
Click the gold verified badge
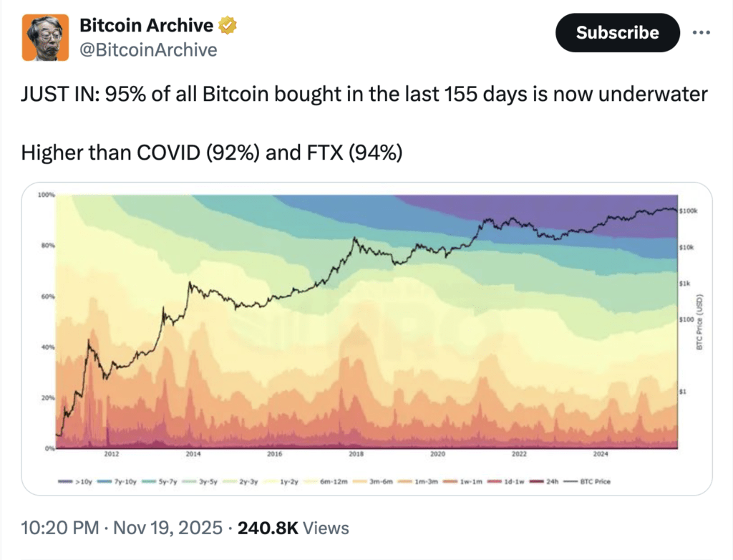coord(228,26)
